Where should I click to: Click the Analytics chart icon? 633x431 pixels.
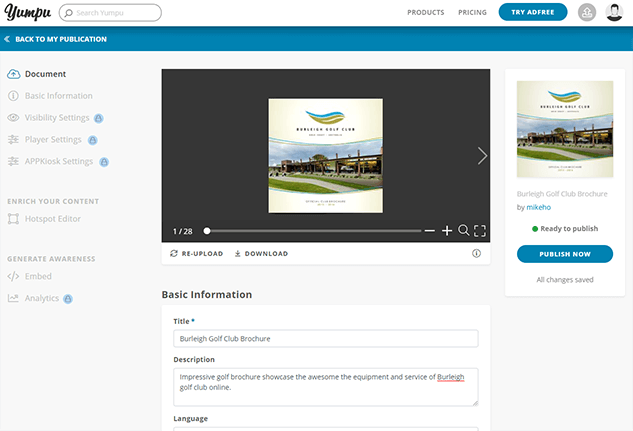point(13,298)
